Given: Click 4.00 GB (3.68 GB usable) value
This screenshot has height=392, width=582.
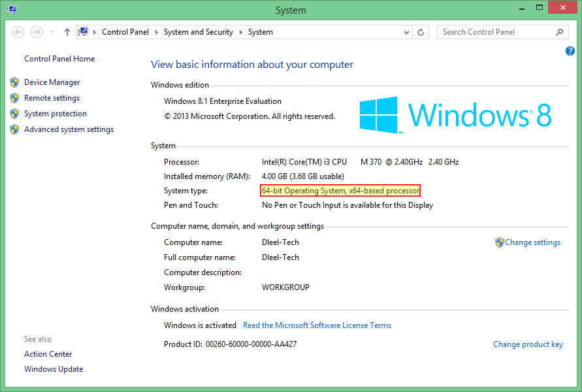Looking at the screenshot, I should tap(303, 176).
